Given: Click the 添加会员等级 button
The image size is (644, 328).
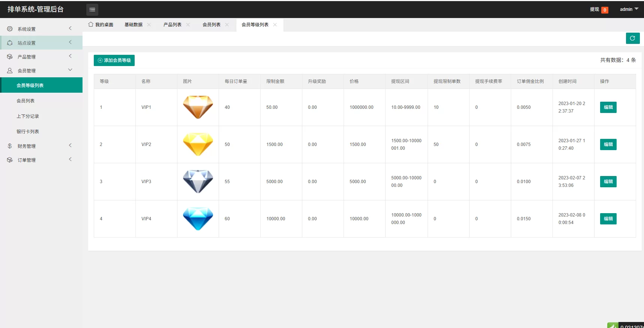Looking at the screenshot, I should [x=114, y=60].
